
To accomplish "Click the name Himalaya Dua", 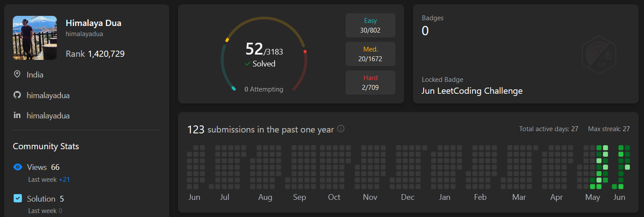I will (x=93, y=23).
